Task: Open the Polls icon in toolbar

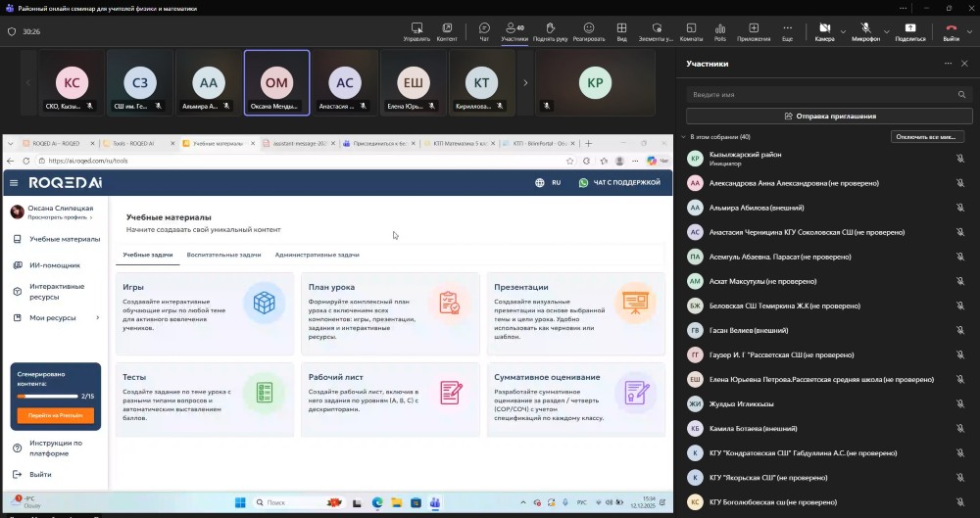Action: (720, 28)
